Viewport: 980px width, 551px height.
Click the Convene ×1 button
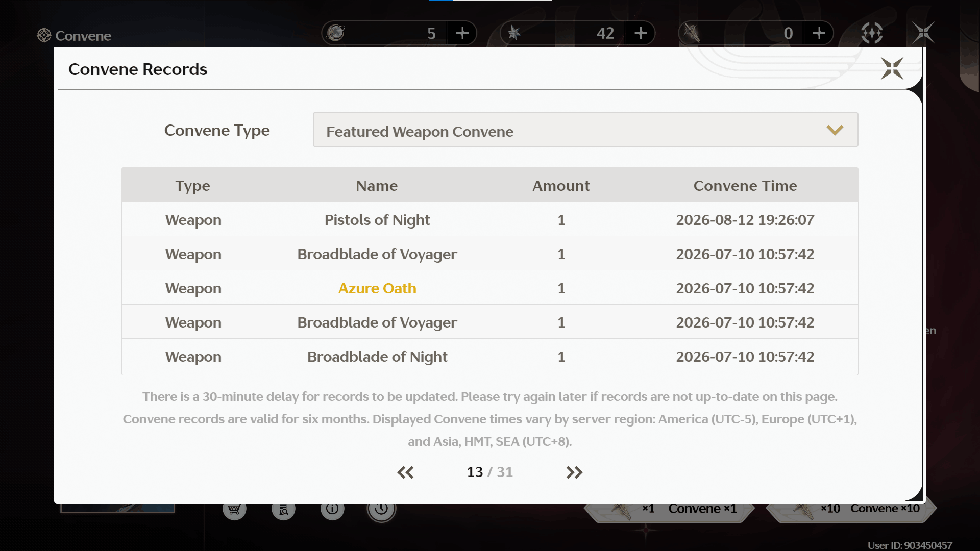669,509
